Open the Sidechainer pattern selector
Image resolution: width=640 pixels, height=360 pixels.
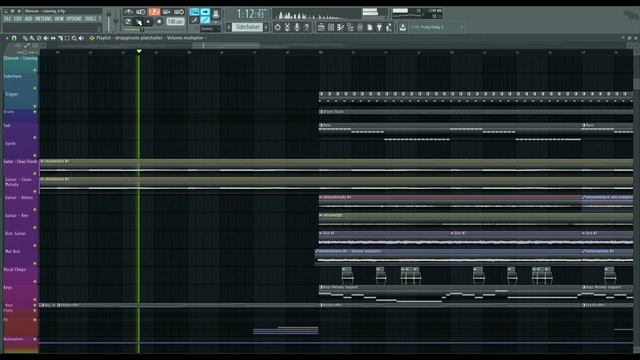click(247, 27)
